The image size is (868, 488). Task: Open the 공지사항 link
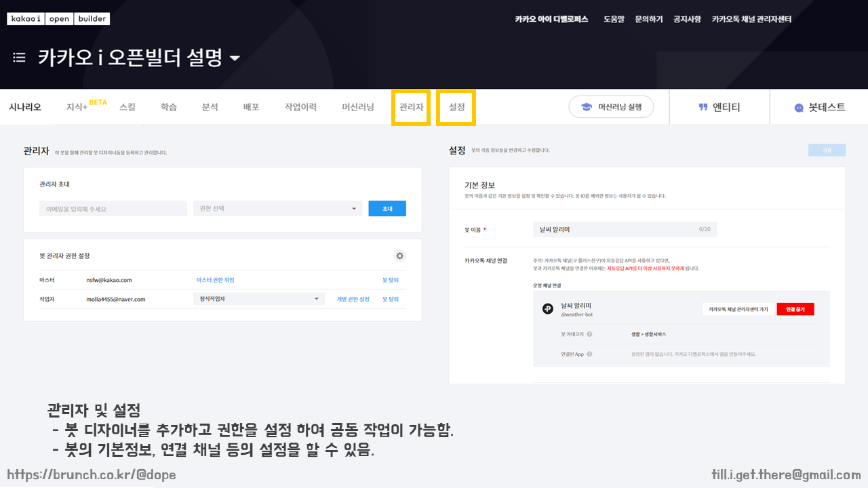pos(687,19)
